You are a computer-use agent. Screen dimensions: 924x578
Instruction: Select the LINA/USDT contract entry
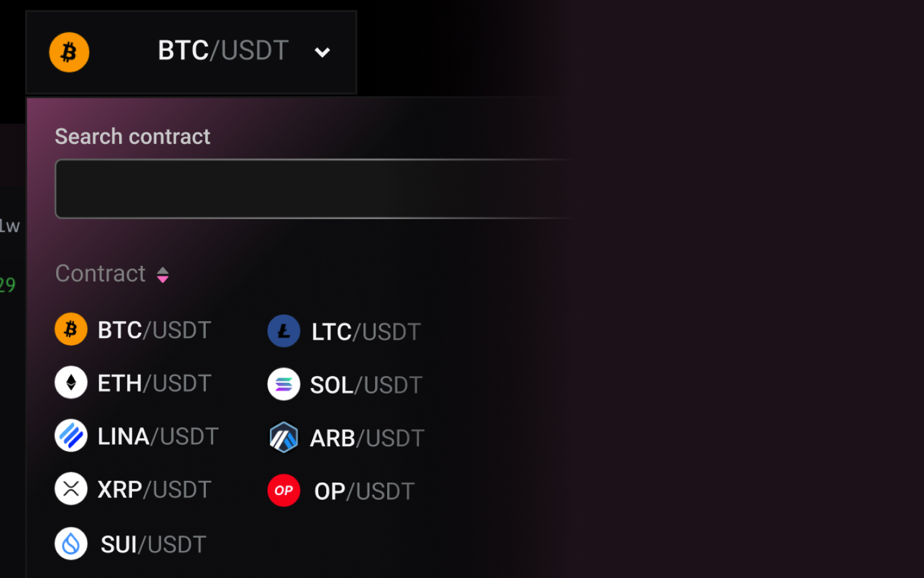158,436
